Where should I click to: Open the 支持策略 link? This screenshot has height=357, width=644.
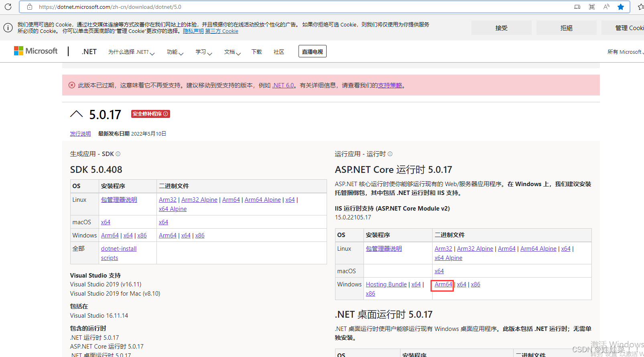390,85
